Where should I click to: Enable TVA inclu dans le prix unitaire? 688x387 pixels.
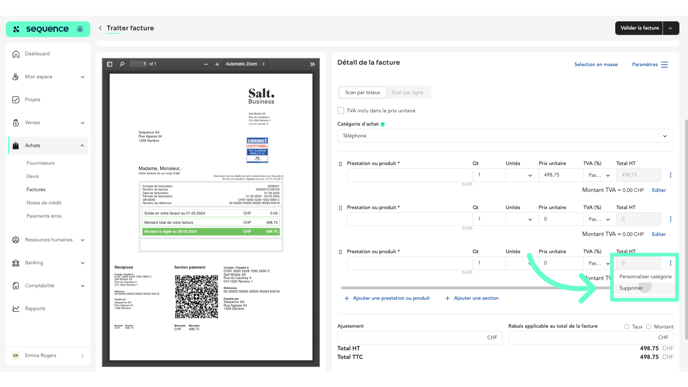tap(340, 111)
